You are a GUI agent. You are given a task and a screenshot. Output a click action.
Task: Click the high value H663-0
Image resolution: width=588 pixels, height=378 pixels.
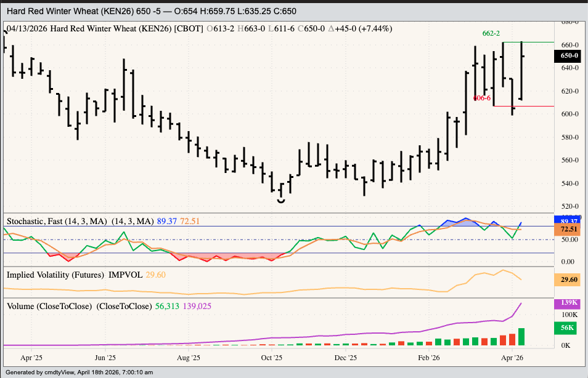click(x=251, y=28)
